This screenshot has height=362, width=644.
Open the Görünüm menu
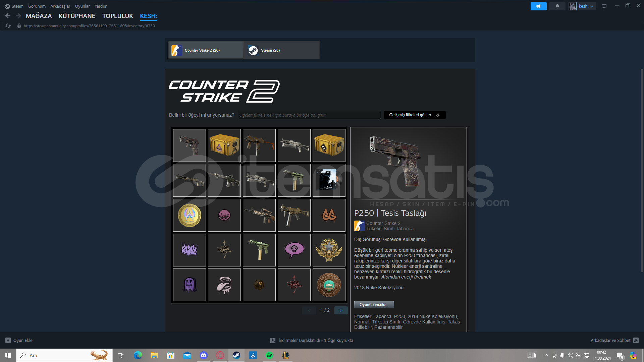pyautogui.click(x=37, y=6)
